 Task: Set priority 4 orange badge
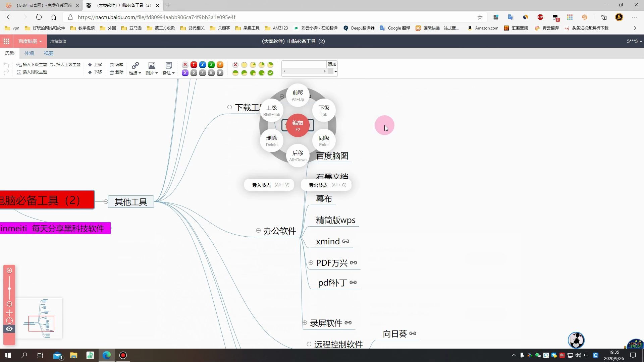pyautogui.click(x=220, y=65)
